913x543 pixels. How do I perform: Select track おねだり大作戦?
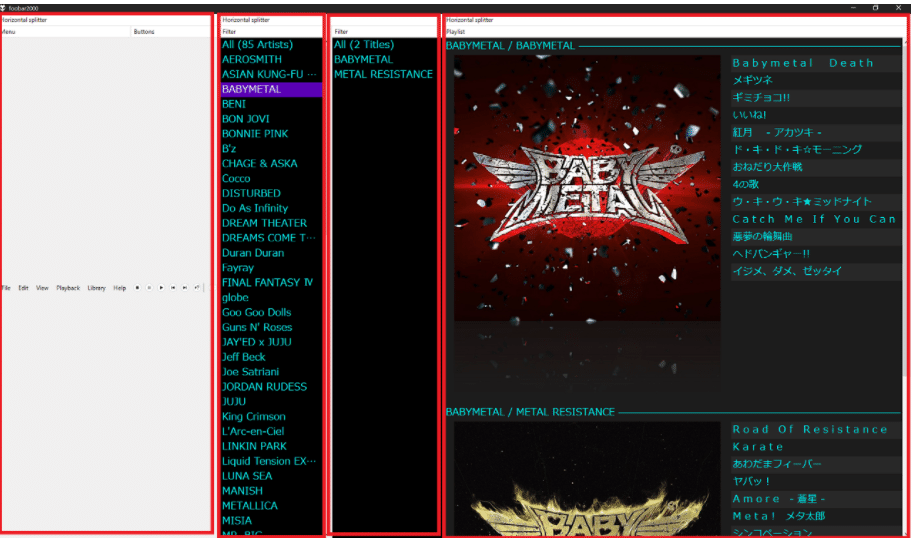coord(816,167)
